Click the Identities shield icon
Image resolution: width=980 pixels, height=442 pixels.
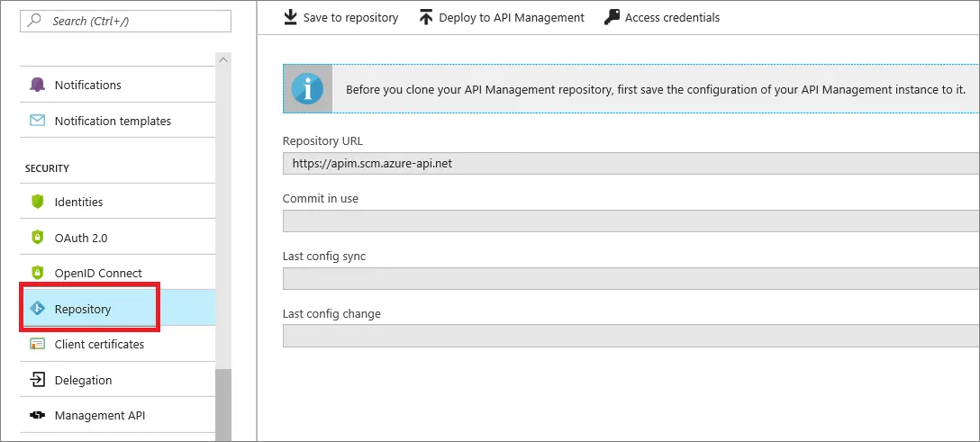point(37,202)
